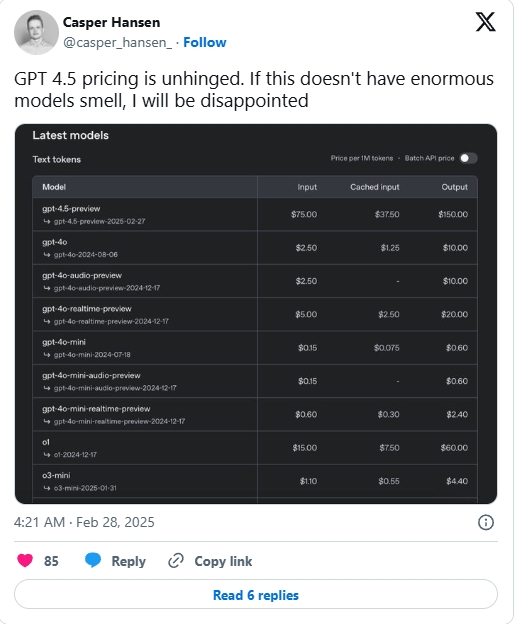
Task: Click the 85 likes count
Action: [x=51, y=561]
